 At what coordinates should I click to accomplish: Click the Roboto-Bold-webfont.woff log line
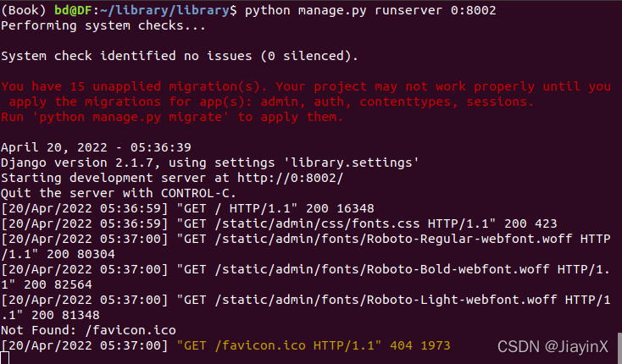tap(305, 277)
